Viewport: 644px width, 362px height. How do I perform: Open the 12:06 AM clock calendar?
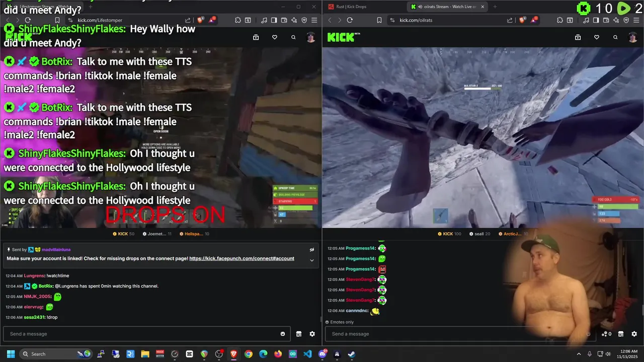[626, 354]
